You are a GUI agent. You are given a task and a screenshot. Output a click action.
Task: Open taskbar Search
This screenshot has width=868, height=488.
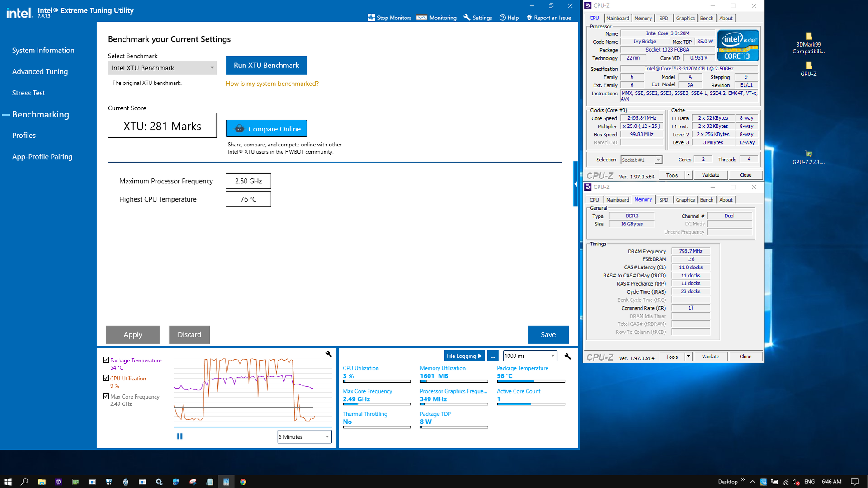point(24,482)
